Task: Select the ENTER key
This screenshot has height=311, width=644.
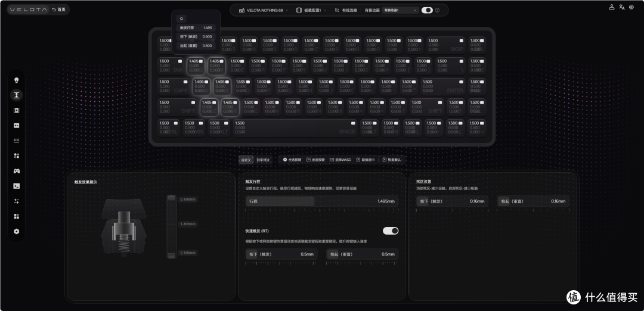Action: [x=443, y=86]
